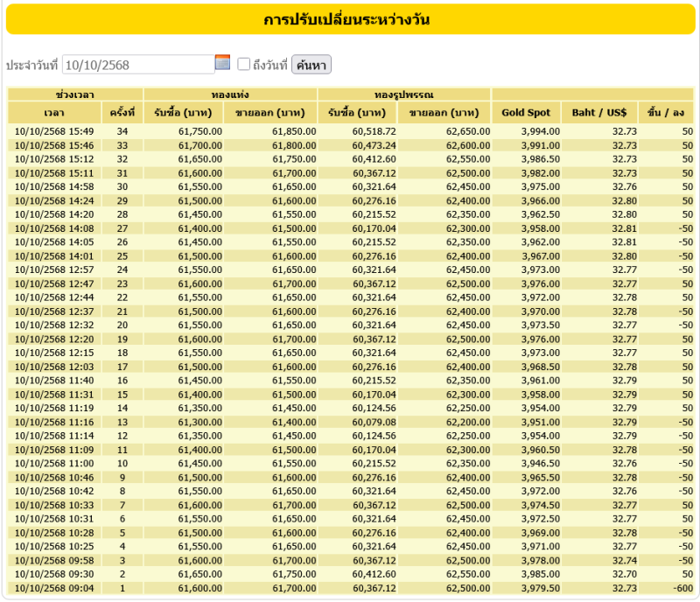Select the Baht / US$ column header
This screenshot has height=602, width=700.
(x=599, y=112)
